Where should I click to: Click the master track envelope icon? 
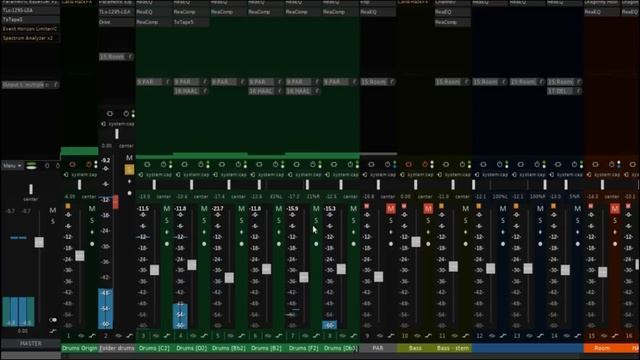53,331
